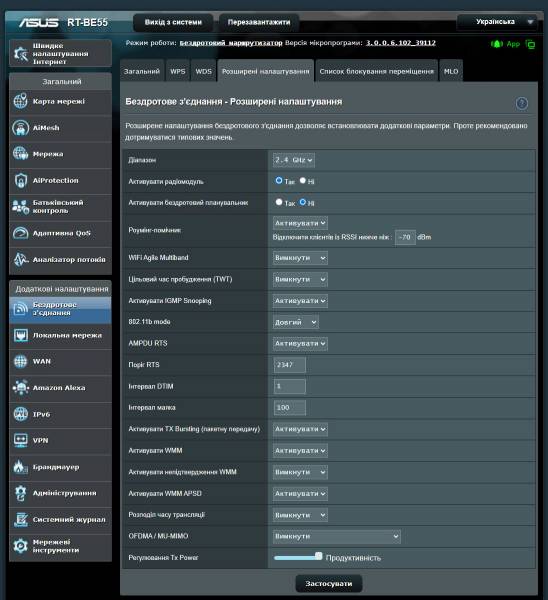Click the help question mark icon
Image resolution: width=548 pixels, height=600 pixels.
(x=522, y=103)
